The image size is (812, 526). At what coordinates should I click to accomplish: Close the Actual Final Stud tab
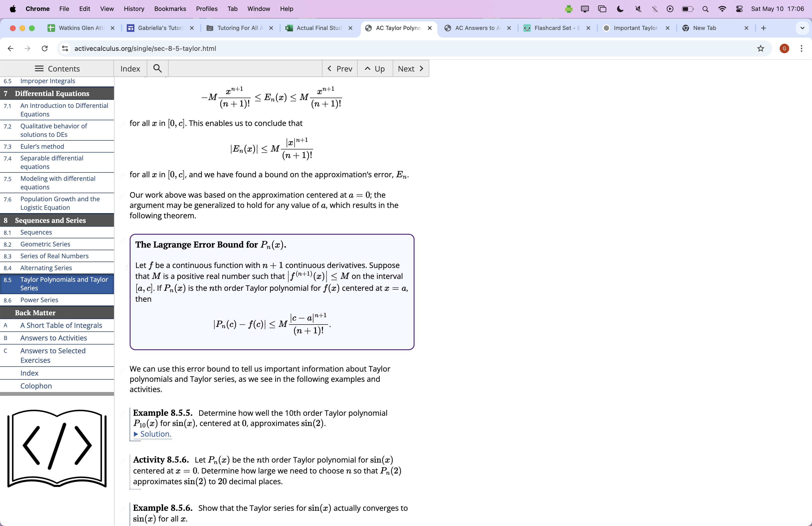350,28
